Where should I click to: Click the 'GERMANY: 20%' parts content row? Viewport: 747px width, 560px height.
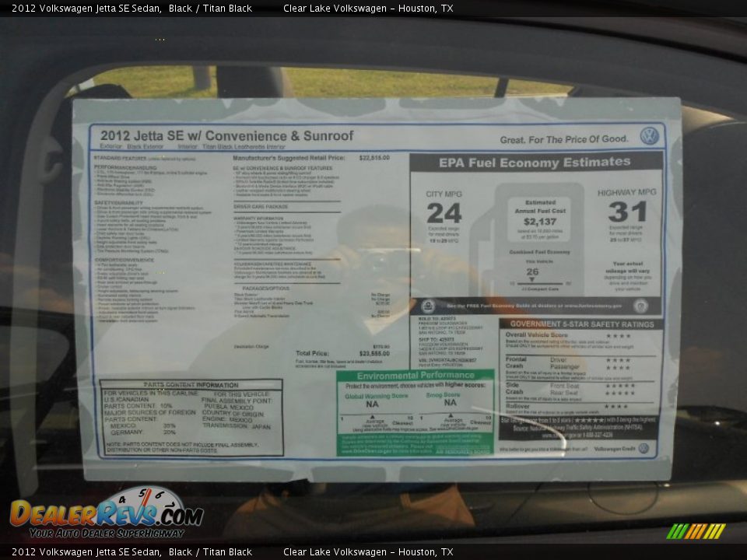click(x=143, y=432)
